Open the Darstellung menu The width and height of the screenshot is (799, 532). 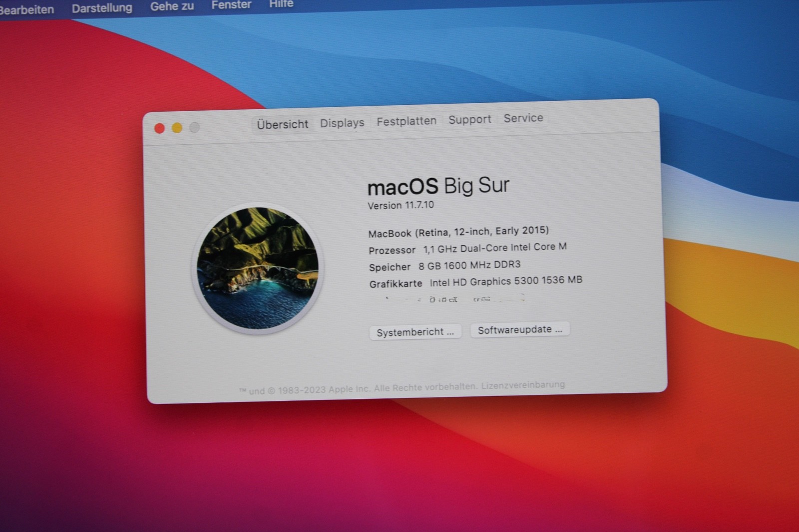102,8
